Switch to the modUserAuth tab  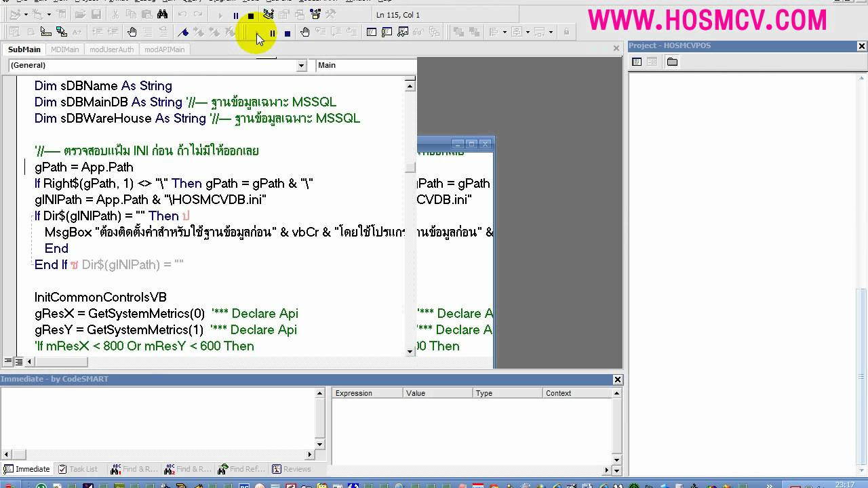point(112,49)
